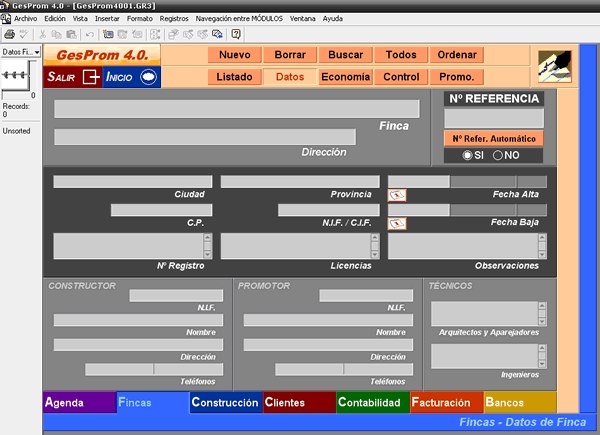Viewport: 600px width, 435px height.
Task: Click the Print toolbar icon
Action: 10,34
